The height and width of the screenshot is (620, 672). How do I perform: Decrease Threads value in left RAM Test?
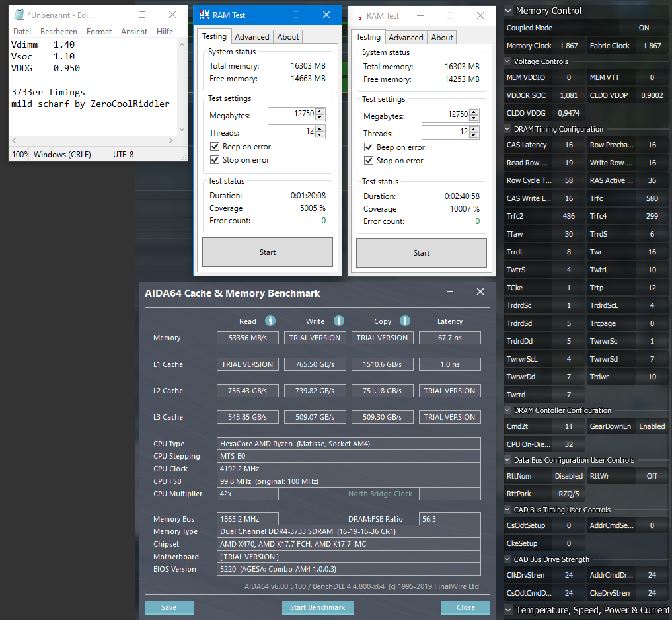pos(320,135)
